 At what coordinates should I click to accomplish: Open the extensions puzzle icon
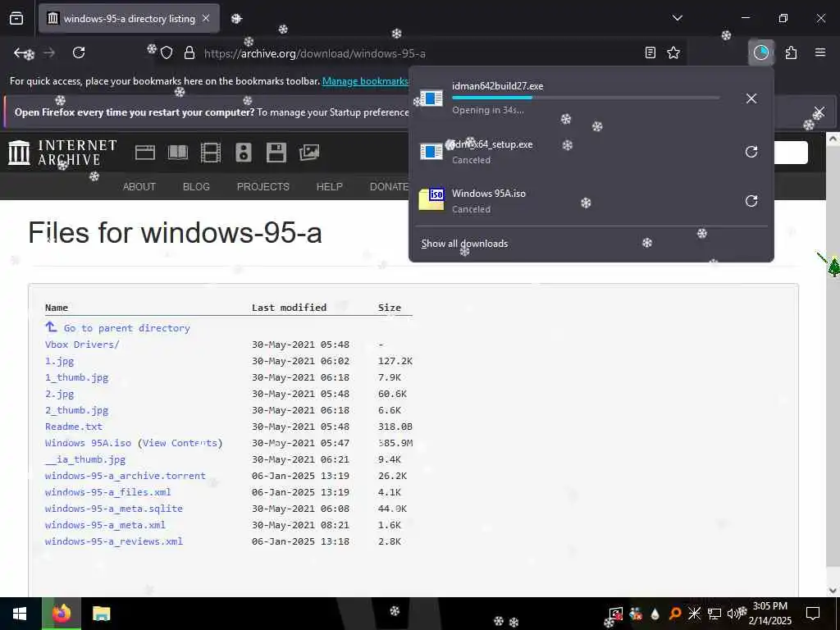[791, 52]
